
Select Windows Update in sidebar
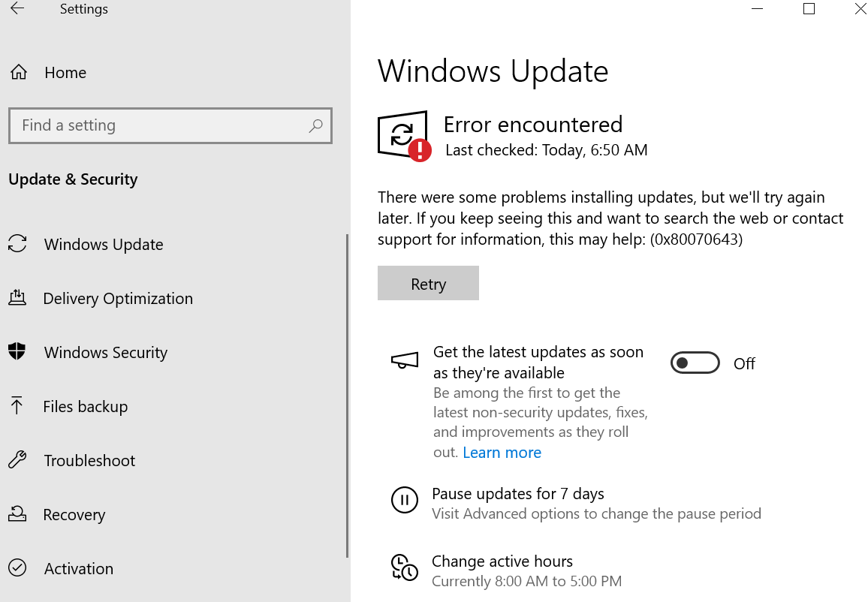point(104,244)
